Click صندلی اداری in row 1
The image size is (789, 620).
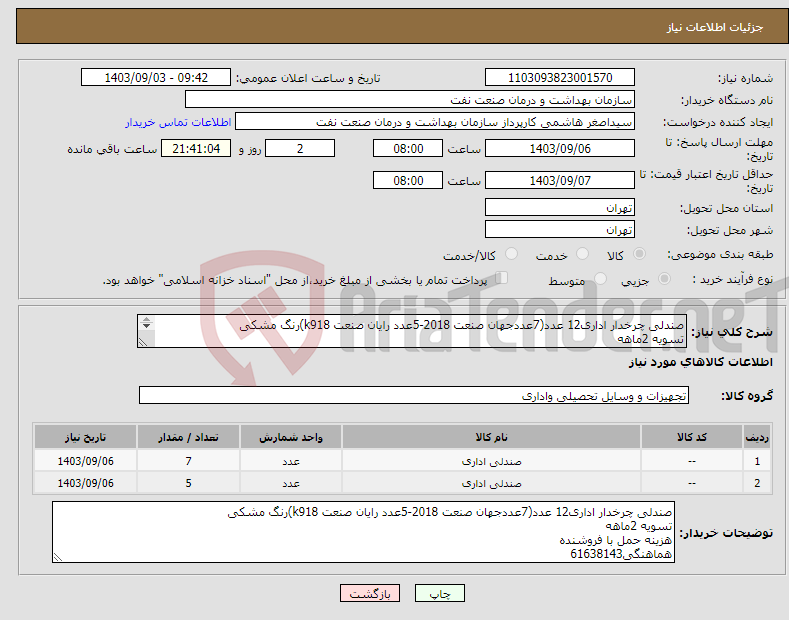point(491,461)
